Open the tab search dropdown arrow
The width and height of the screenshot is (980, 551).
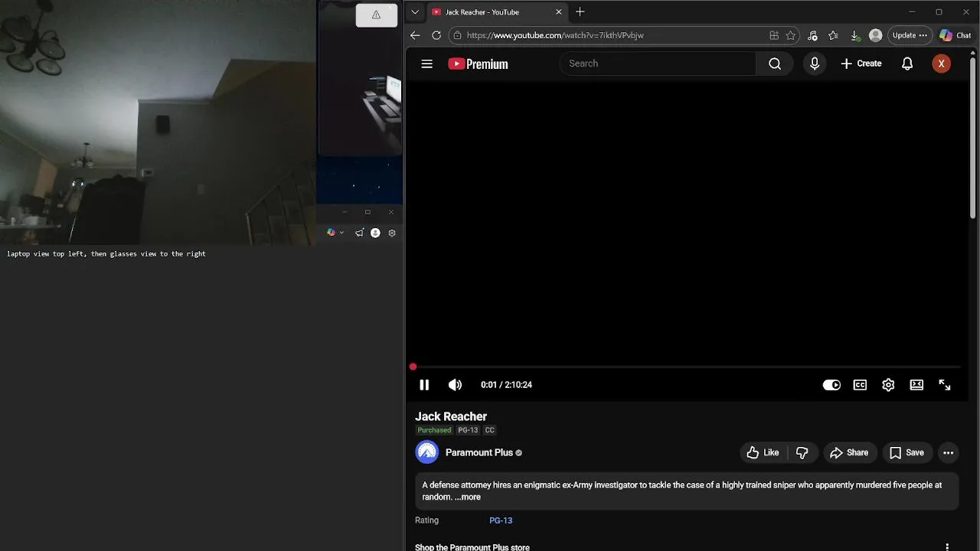tap(415, 12)
